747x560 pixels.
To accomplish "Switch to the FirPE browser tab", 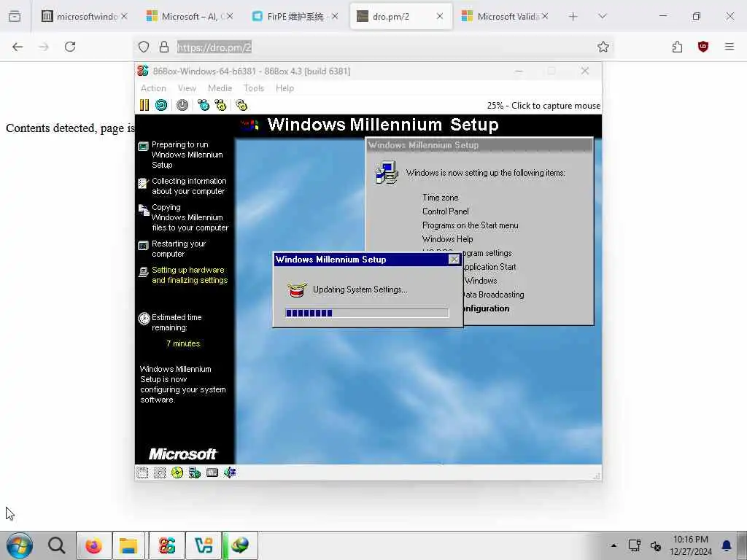I will coord(295,16).
